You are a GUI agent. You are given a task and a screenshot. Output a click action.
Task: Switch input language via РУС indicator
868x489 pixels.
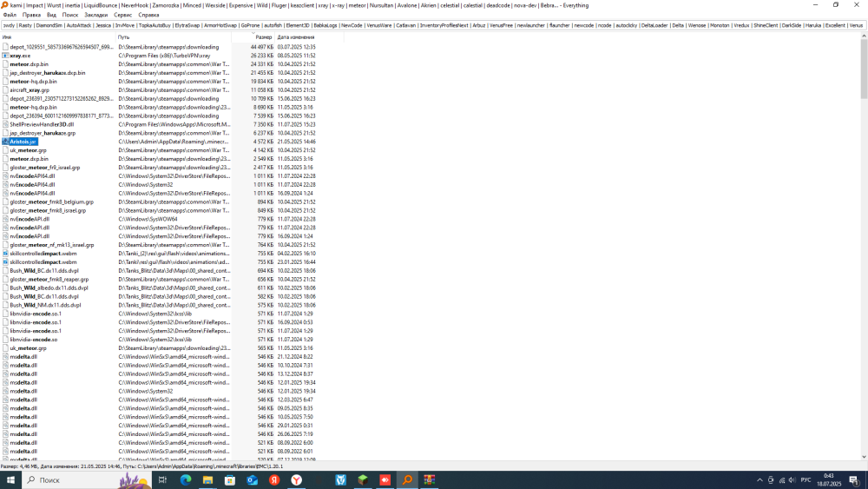click(x=806, y=480)
